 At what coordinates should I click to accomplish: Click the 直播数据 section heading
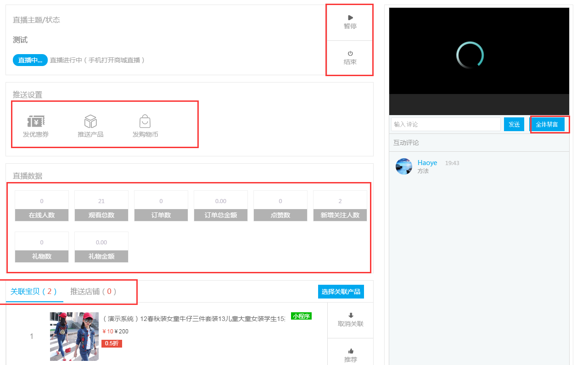point(28,176)
